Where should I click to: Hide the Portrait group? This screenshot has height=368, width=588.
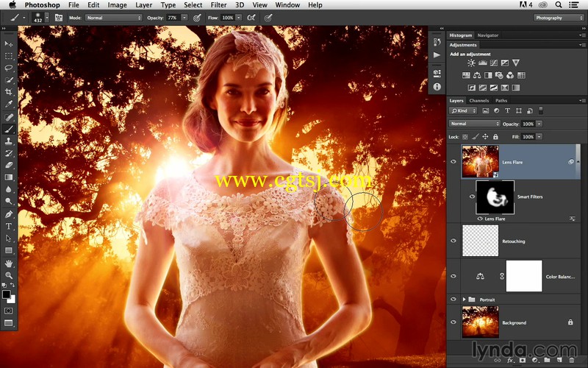pyautogui.click(x=453, y=300)
